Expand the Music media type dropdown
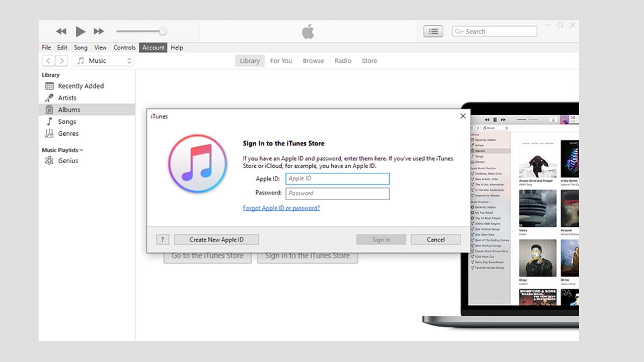Image resolution: width=644 pixels, height=362 pixels. pos(103,61)
